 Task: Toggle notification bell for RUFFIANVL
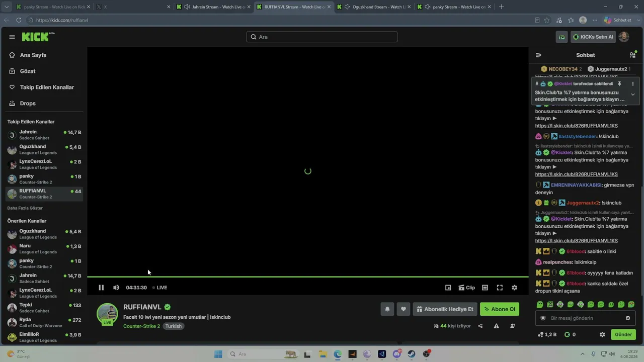click(387, 309)
